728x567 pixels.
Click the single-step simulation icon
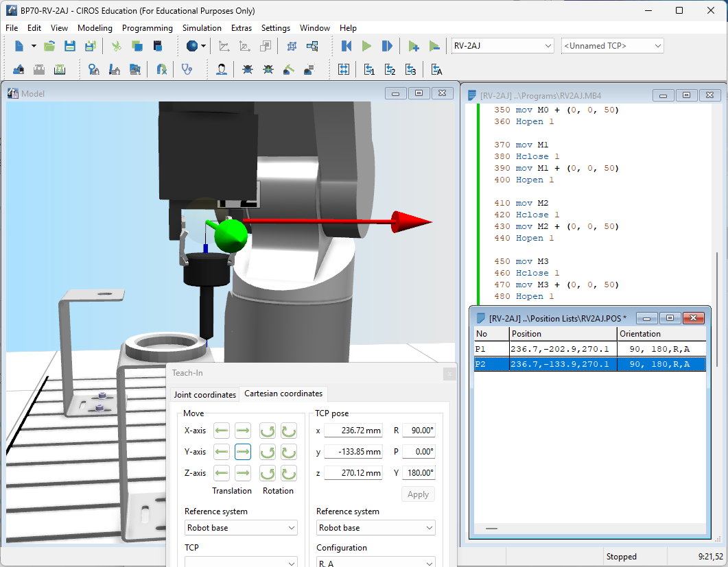387,46
